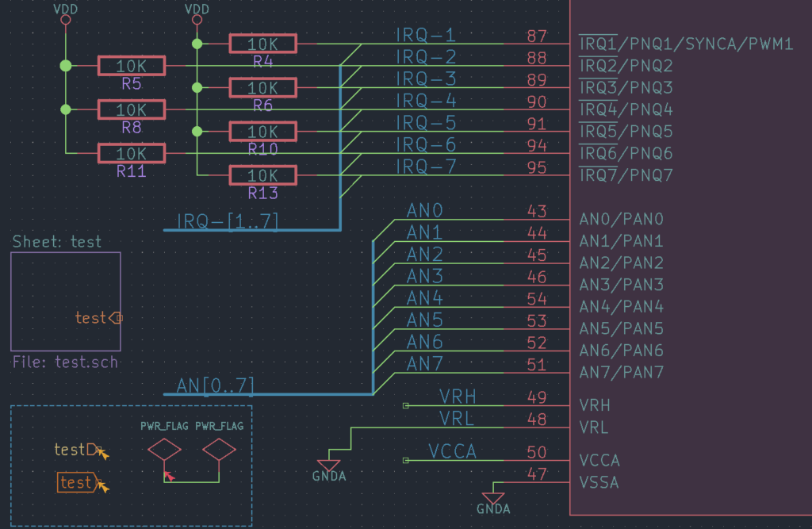Select the GNDA ground symbol near the VRH wire
Screen dimensions: 812x529
click(x=328, y=464)
